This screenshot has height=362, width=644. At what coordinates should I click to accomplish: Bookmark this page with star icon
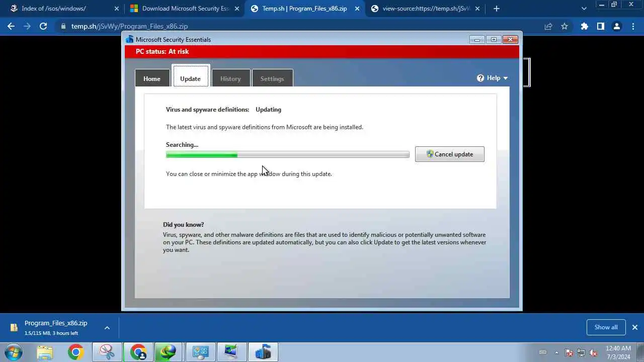point(565,26)
